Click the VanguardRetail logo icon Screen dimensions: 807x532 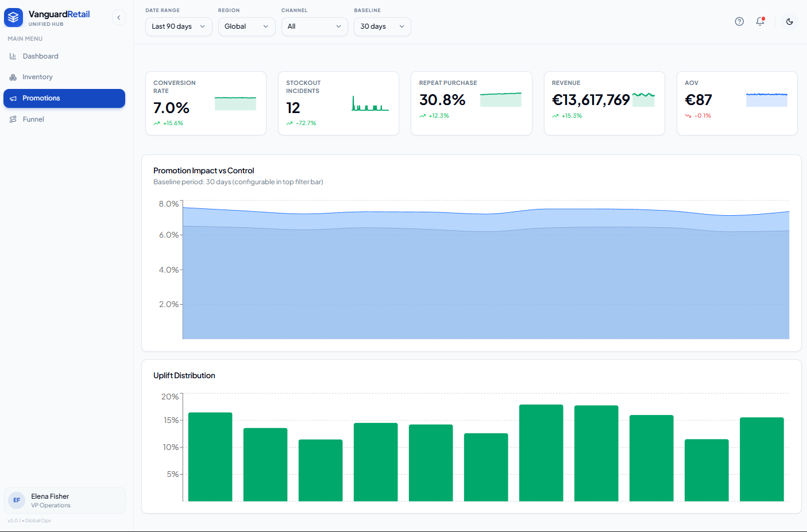click(13, 18)
